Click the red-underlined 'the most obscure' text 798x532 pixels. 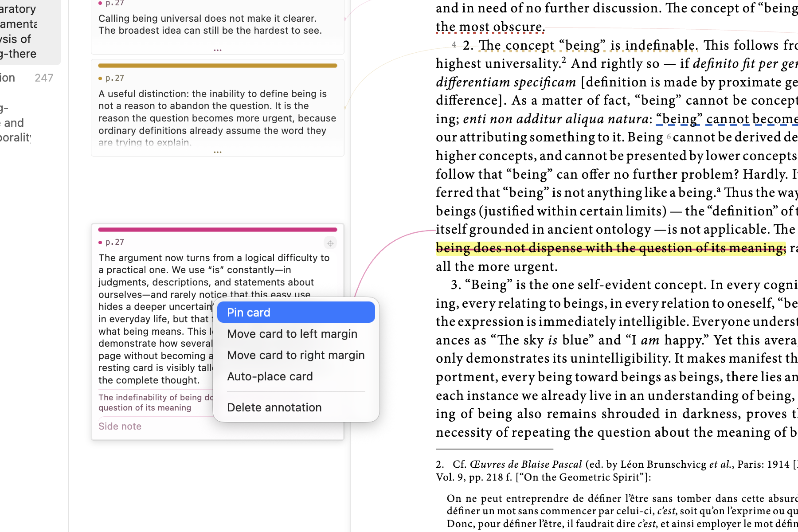[490, 27]
